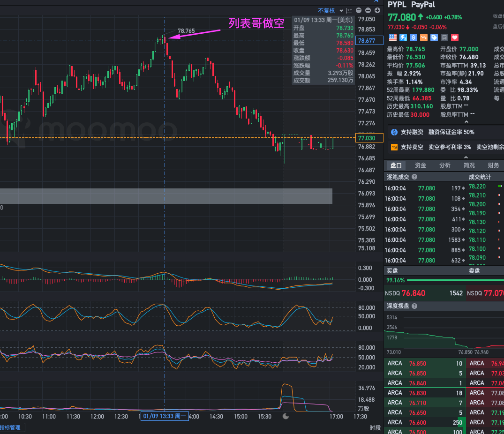Click the 逐笔成交 header
Image resolution: width=504 pixels, height=434 pixels.
398,177
